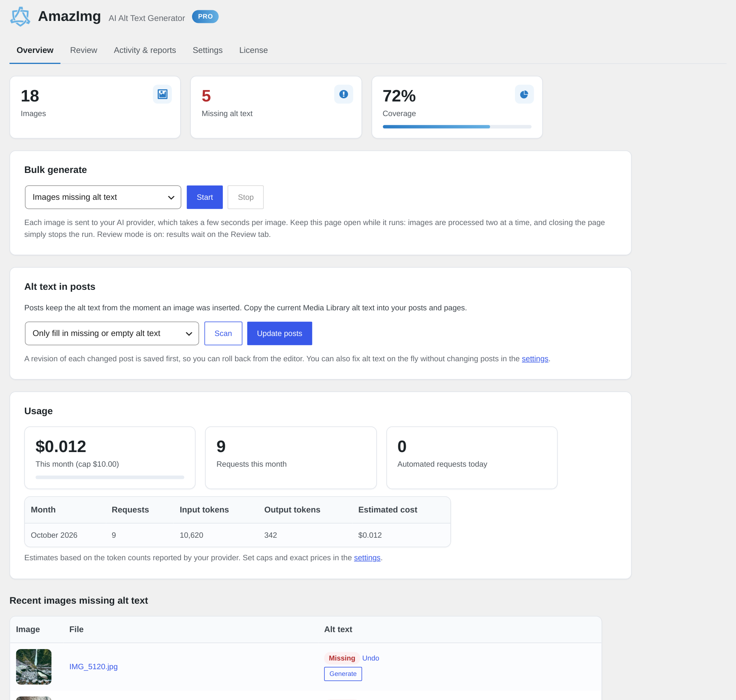Start the bulk generation
Screen dimensions: 736x700
(x=205, y=197)
